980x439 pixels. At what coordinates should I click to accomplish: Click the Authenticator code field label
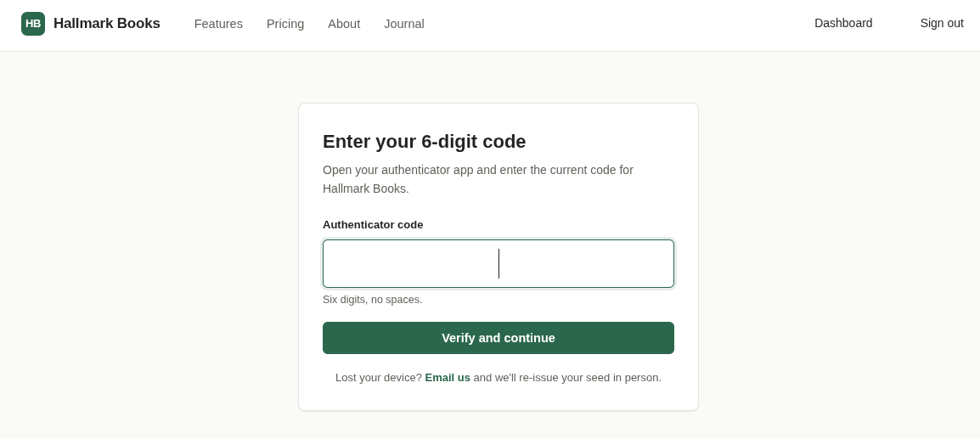coord(373,225)
